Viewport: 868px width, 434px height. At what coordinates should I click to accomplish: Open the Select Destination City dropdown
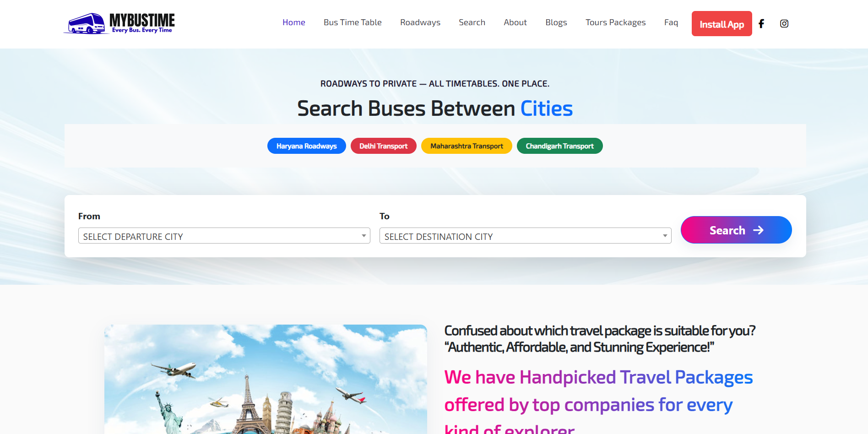coord(526,236)
